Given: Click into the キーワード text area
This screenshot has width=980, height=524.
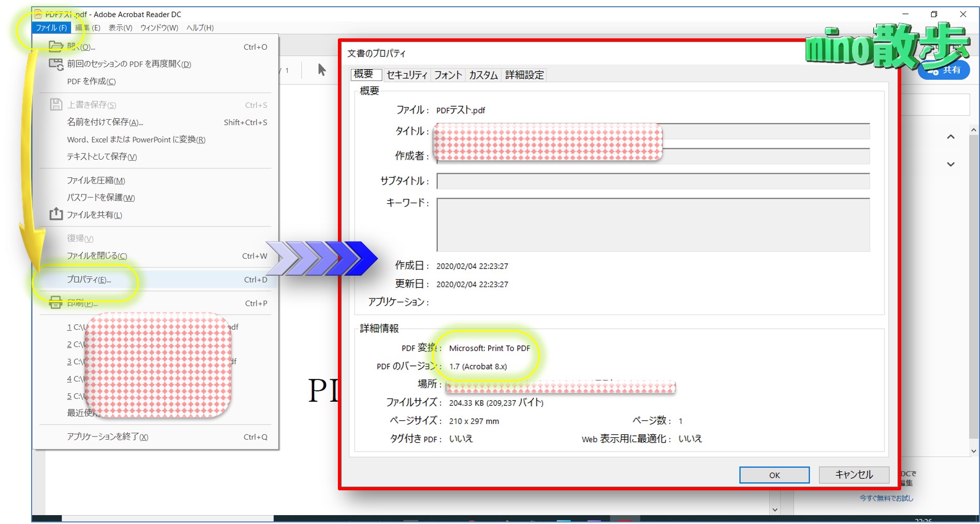Looking at the screenshot, I should [652, 224].
